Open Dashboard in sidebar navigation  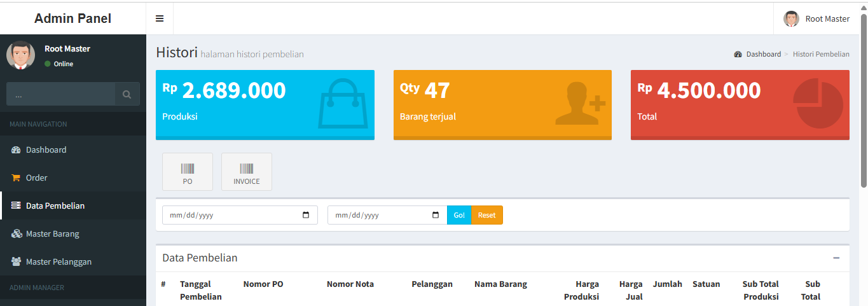[46, 150]
